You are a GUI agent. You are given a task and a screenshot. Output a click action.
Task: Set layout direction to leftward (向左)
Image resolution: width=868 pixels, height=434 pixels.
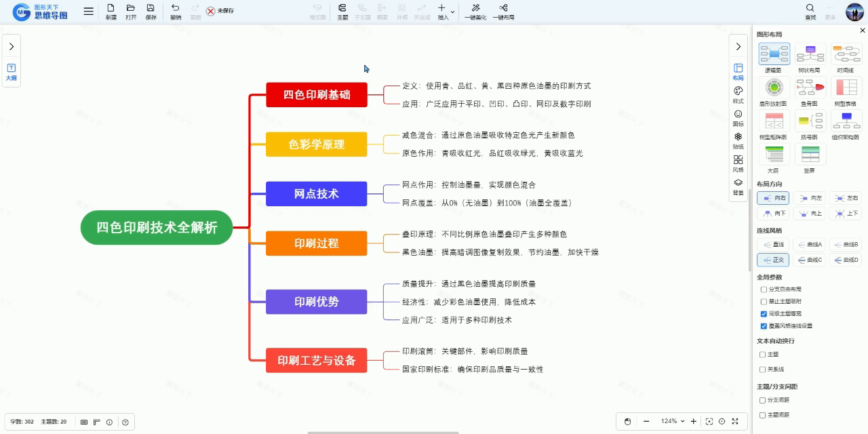pos(810,198)
